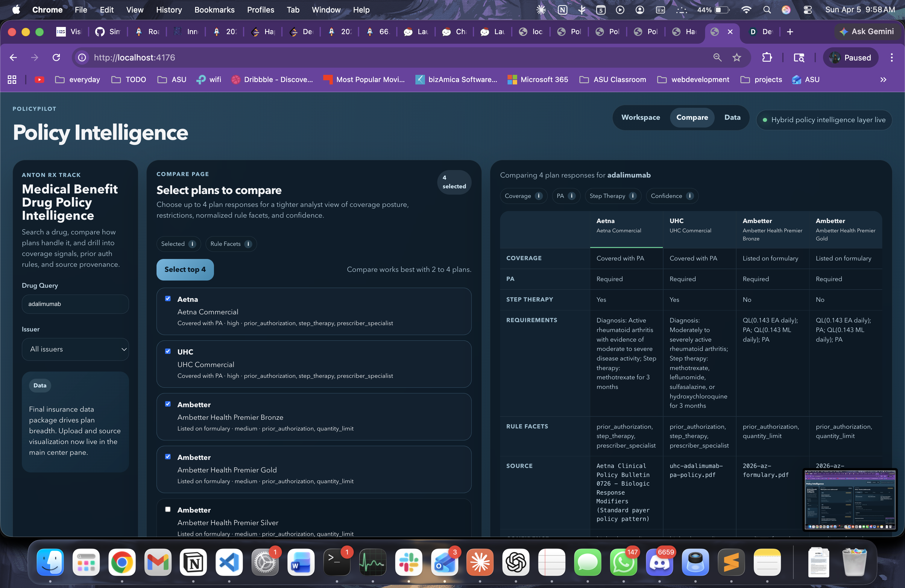Image resolution: width=905 pixels, height=588 pixels.
Task: Switch to the Data tab
Action: 732,117
